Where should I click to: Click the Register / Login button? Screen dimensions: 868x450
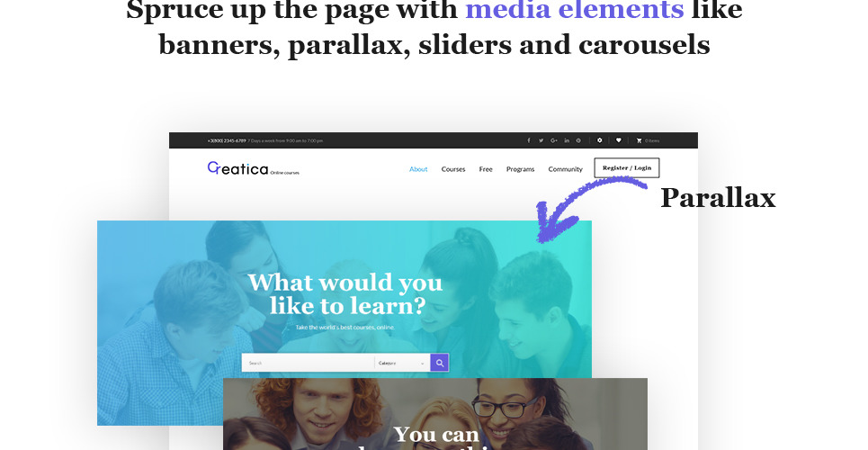[627, 168]
